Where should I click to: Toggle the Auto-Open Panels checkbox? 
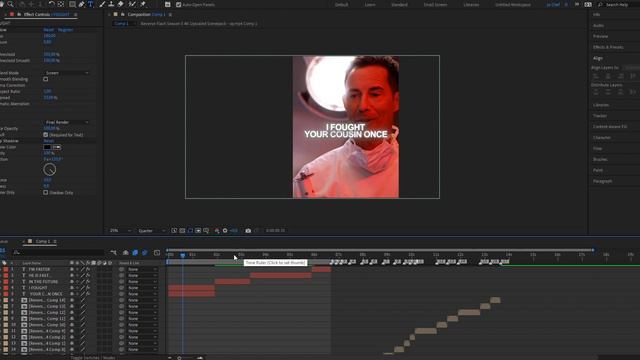(178, 4)
